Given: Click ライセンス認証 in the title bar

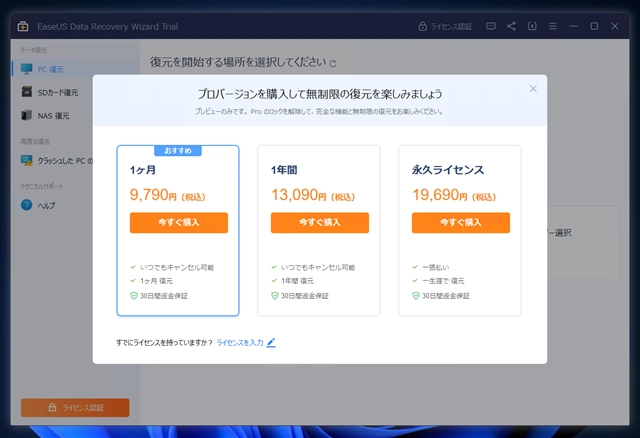Looking at the screenshot, I should pos(445,27).
